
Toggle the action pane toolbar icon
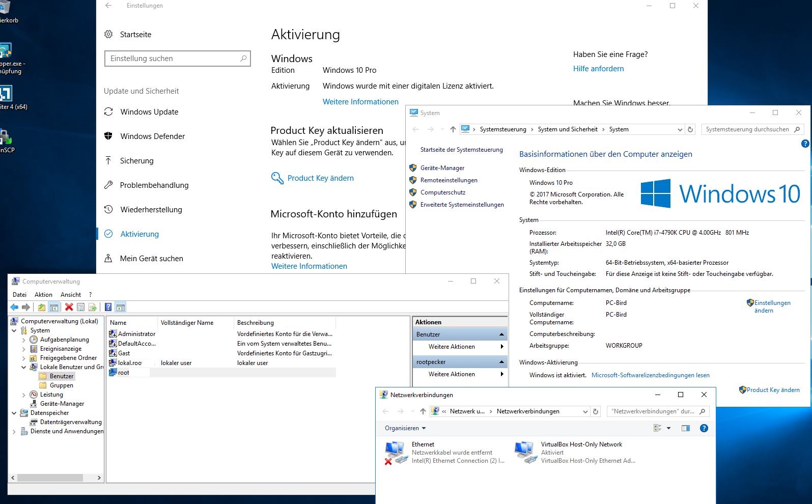pos(120,307)
